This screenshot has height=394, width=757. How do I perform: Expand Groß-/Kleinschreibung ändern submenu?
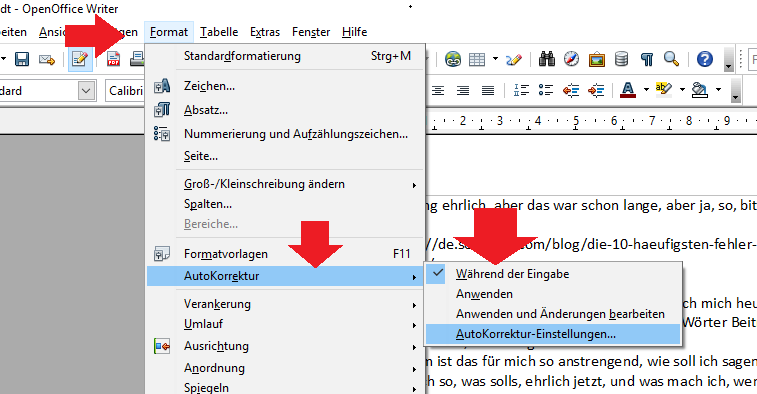[285, 184]
